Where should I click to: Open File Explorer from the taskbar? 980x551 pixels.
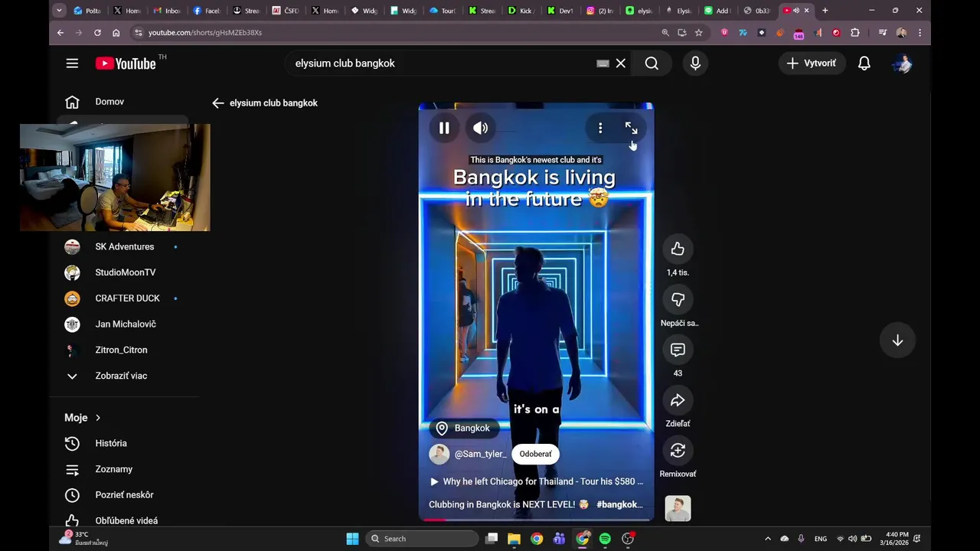point(514,539)
